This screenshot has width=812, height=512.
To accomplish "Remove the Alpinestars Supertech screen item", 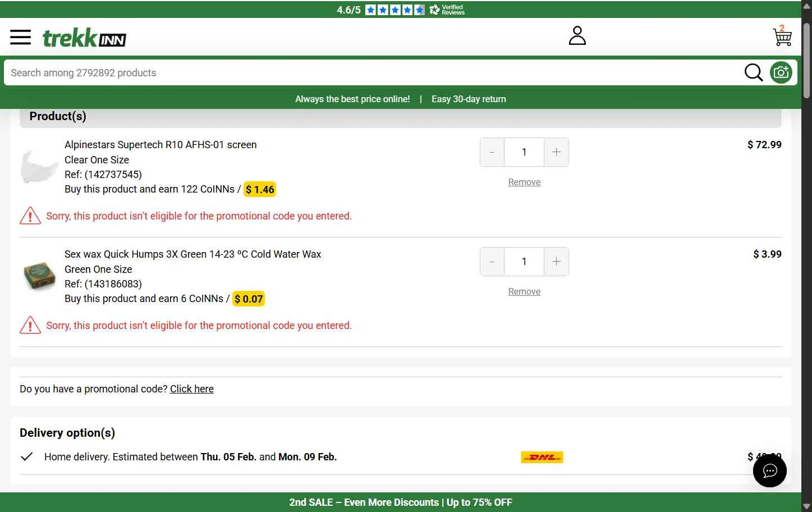I will click(524, 182).
